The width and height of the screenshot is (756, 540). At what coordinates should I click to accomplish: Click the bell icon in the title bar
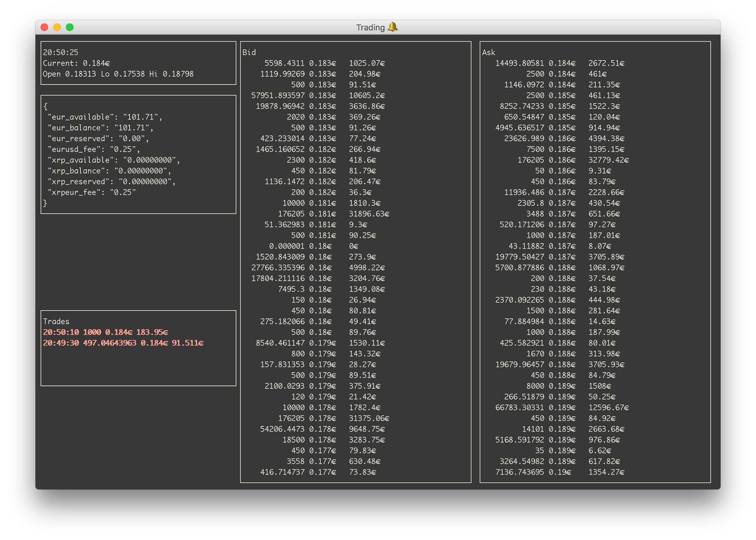click(x=393, y=27)
